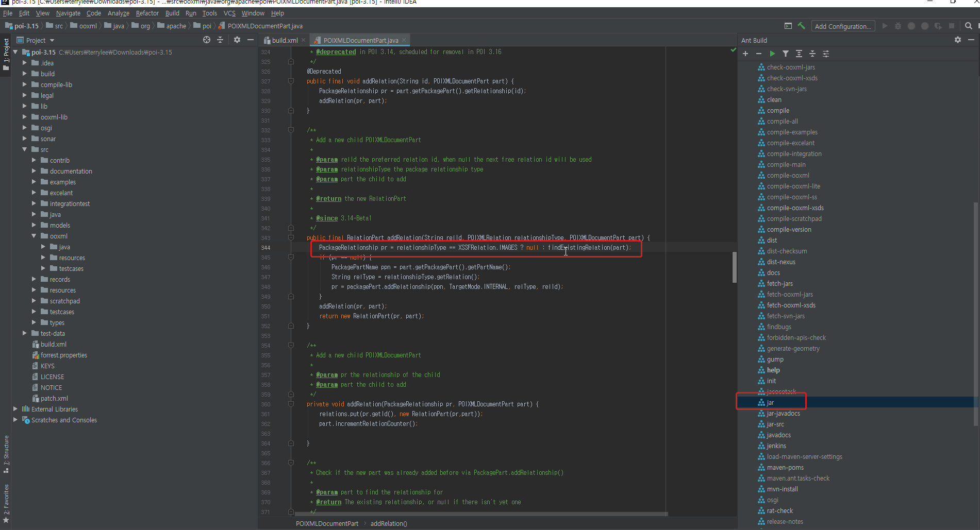
Task: Click the Select Run/Debug Configuration window icon
Action: click(788, 26)
